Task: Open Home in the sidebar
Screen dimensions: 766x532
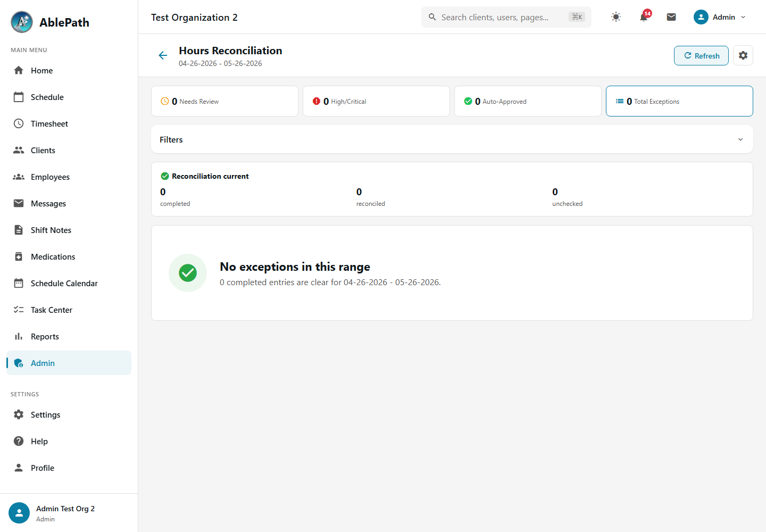Action: point(69,70)
